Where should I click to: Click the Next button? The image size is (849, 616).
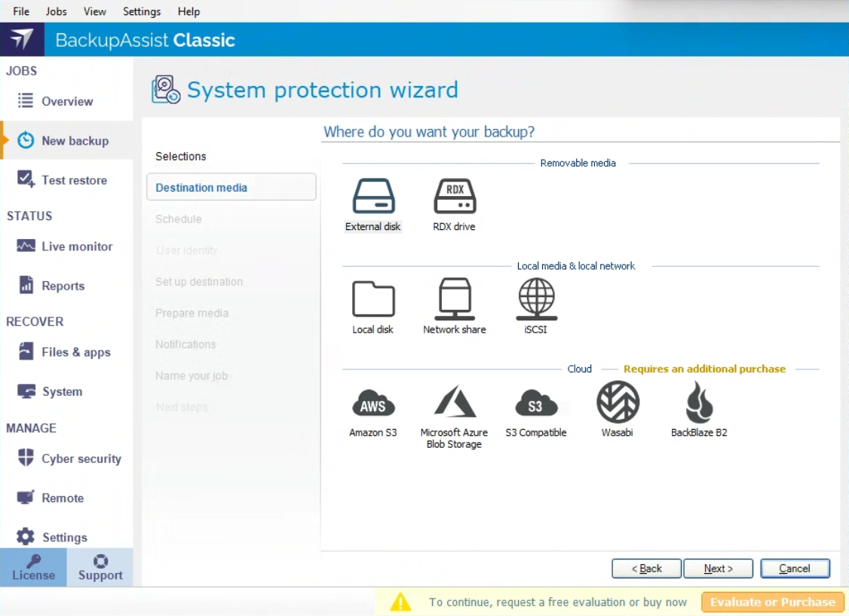click(718, 568)
